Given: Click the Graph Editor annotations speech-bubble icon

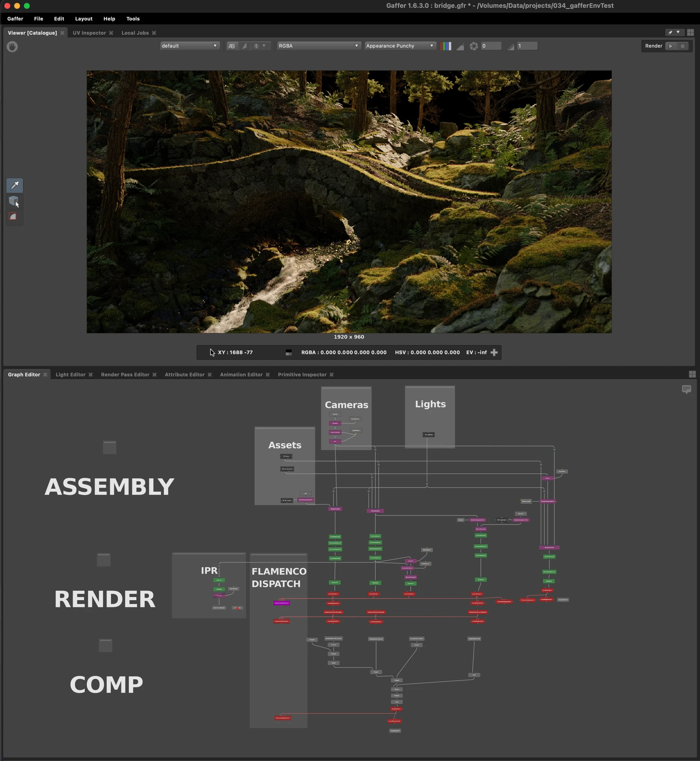Looking at the screenshot, I should 687,389.
